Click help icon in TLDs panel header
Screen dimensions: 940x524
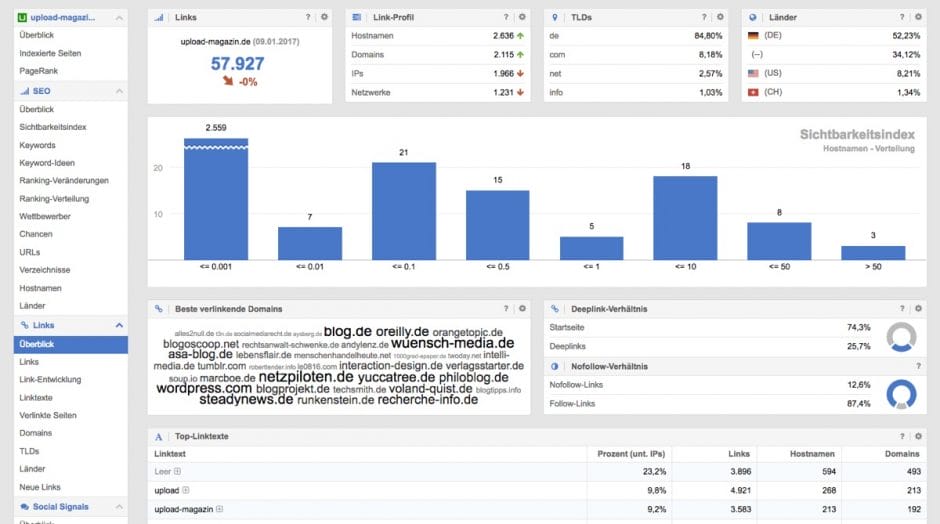click(704, 17)
